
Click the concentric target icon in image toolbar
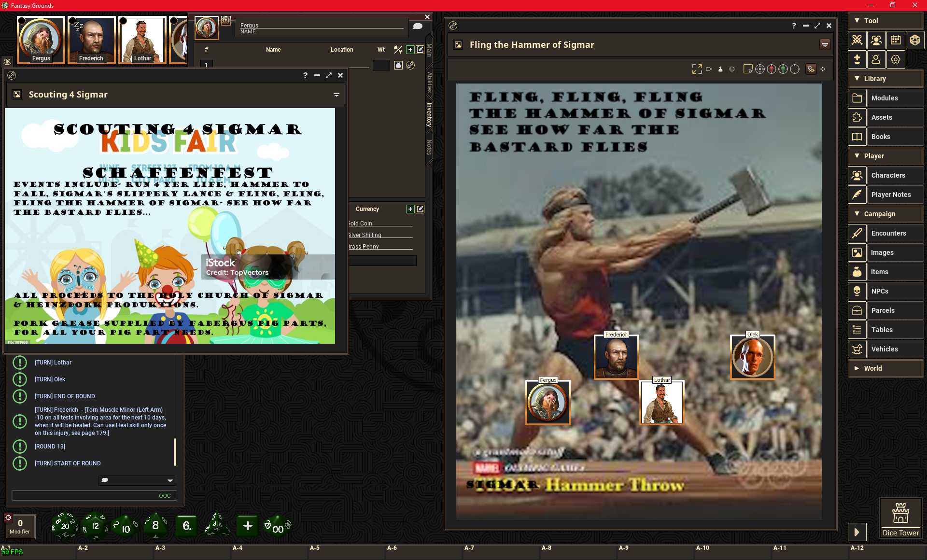(732, 69)
